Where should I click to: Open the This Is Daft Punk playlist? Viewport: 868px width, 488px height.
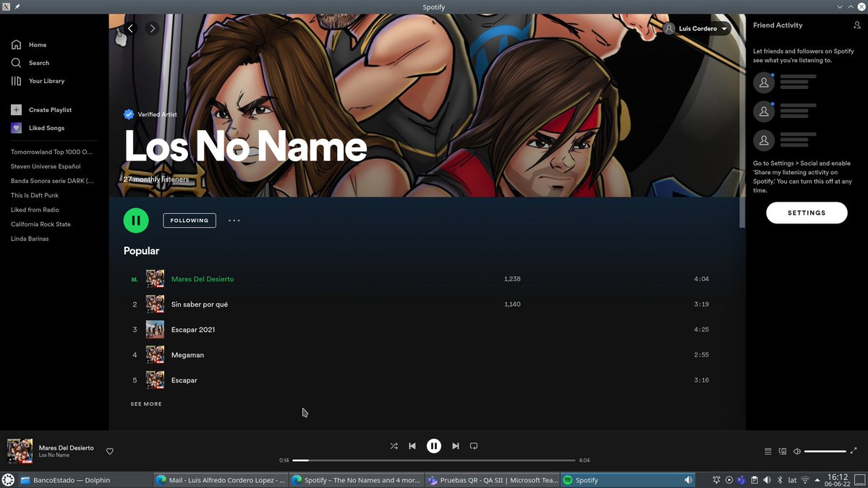35,195
